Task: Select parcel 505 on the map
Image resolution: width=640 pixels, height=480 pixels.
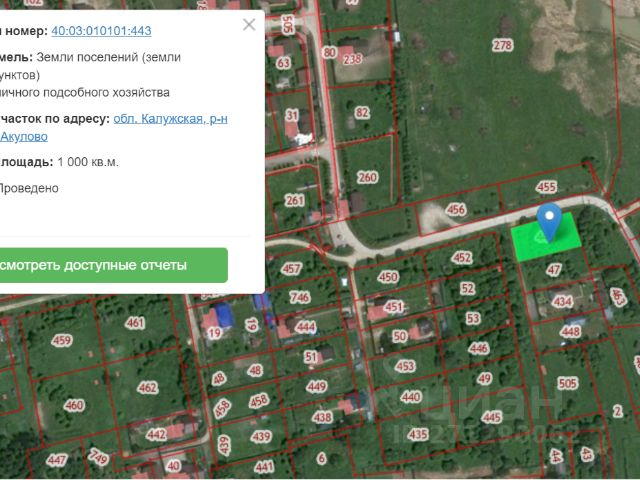Action: (x=568, y=383)
